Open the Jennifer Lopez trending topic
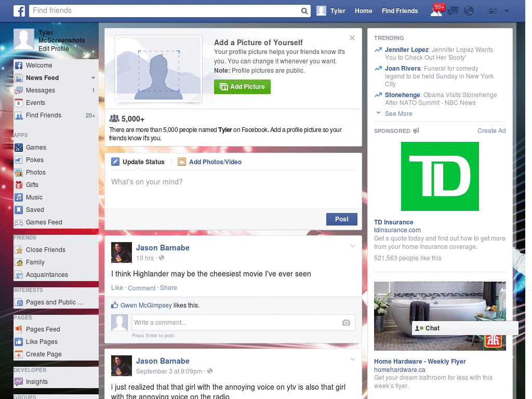The height and width of the screenshot is (399, 532). click(406, 50)
